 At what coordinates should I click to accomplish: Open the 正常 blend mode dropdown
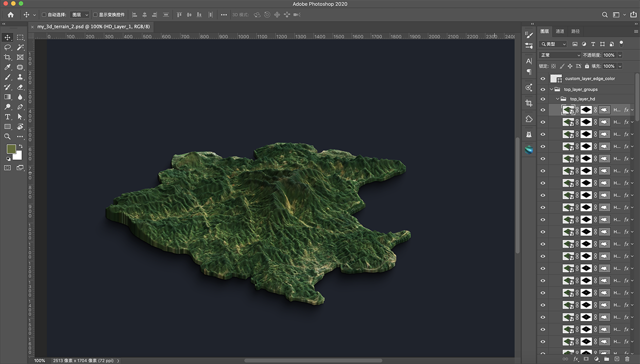(560, 55)
